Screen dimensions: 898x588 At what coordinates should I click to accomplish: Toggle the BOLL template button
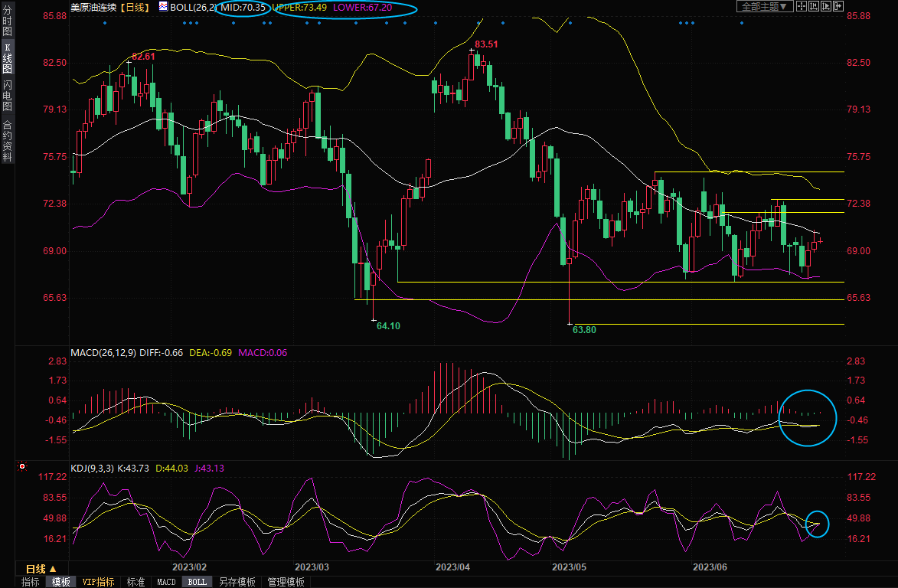(197, 582)
